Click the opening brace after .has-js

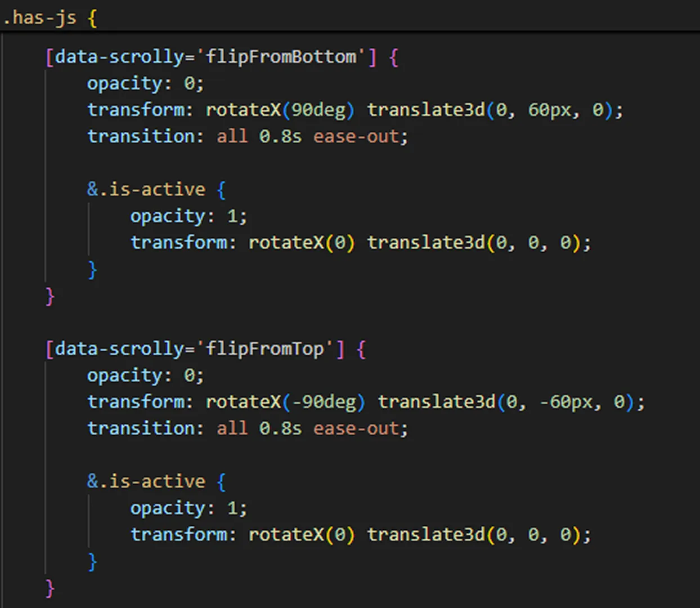pos(92,17)
